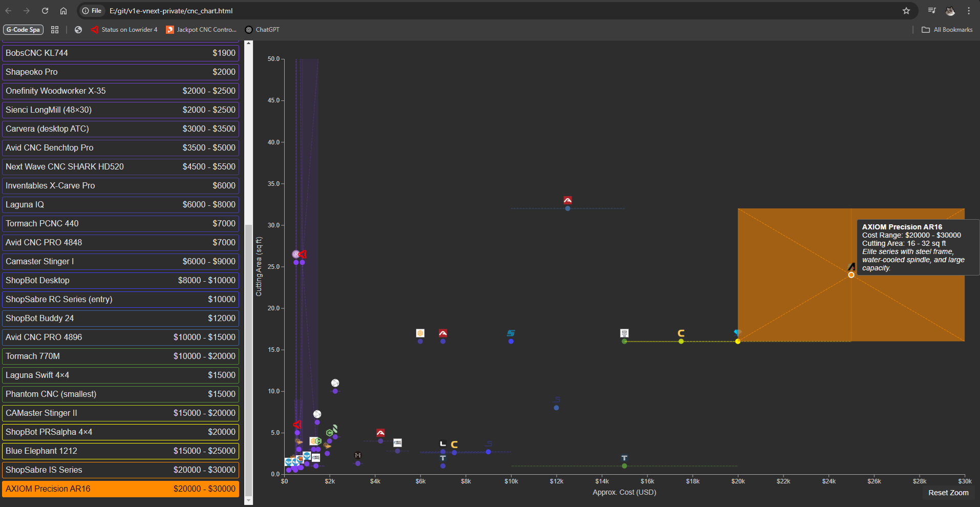The width and height of the screenshot is (980, 507).
Task: Select Avid CNC PRO 4896 row
Action: point(120,337)
